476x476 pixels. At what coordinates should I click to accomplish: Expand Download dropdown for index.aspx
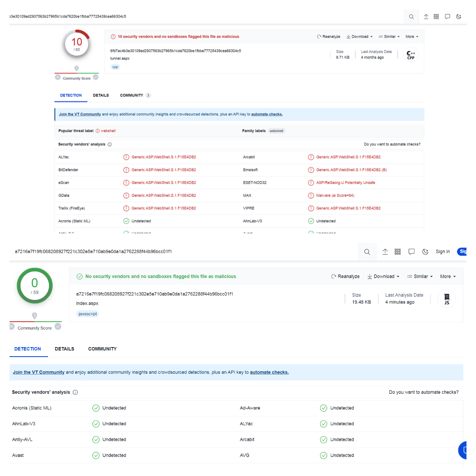(383, 276)
